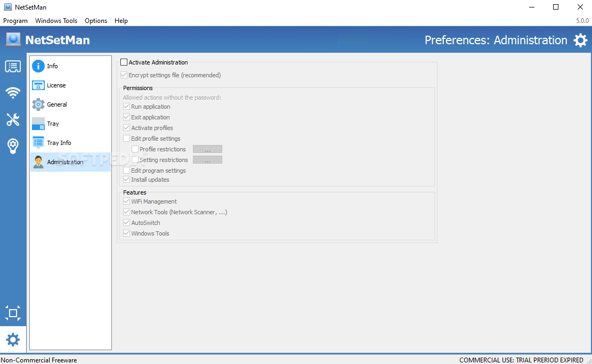Toggle Windows Tools feature checkbox
Image resolution: width=592 pixels, height=364 pixels.
pyautogui.click(x=126, y=233)
